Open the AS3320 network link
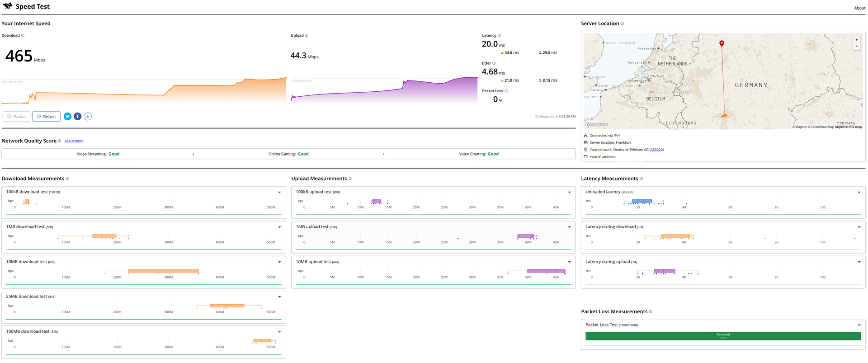 click(656, 150)
